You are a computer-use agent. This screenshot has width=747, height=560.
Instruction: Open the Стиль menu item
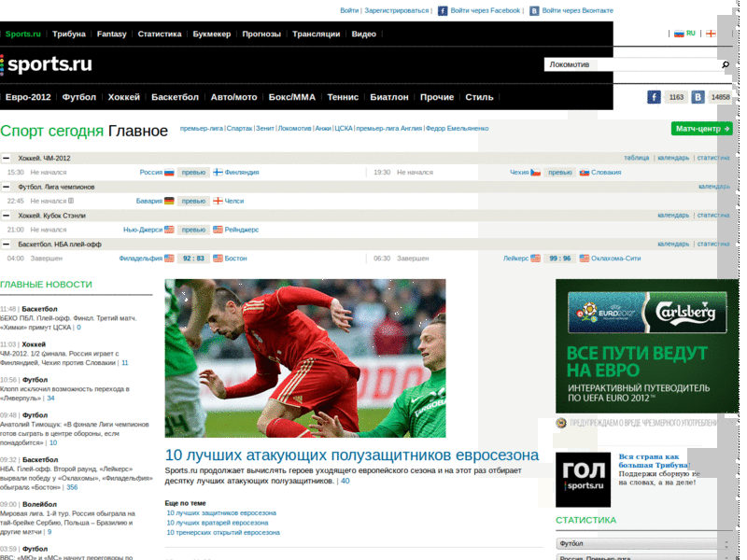tap(479, 97)
